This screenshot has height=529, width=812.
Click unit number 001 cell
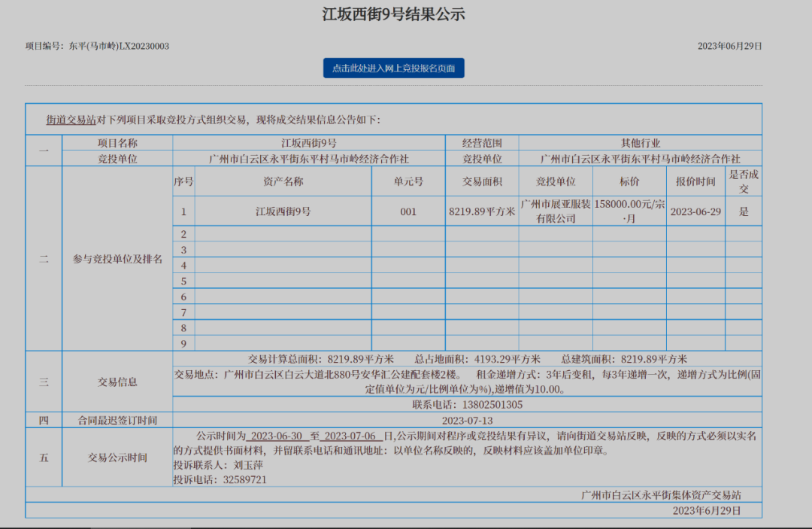coord(408,211)
